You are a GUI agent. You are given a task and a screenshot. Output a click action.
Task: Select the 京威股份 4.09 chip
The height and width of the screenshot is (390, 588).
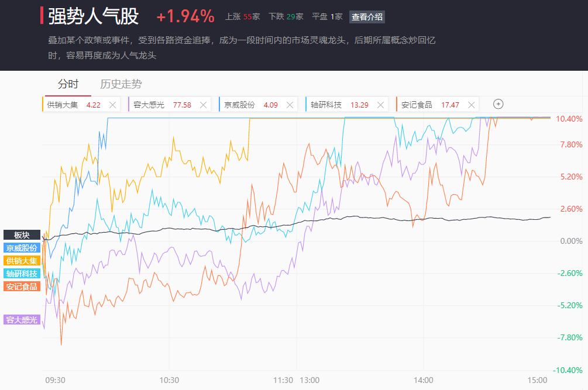(x=258, y=105)
